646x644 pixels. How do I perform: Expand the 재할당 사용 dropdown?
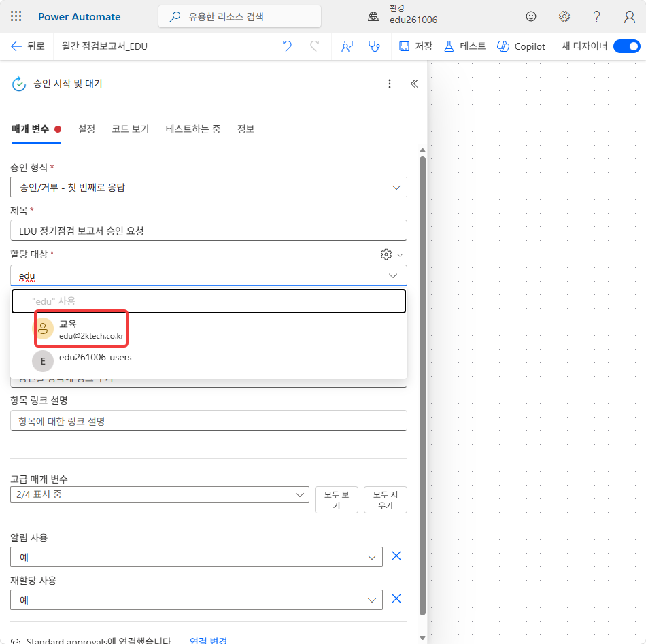(196, 600)
